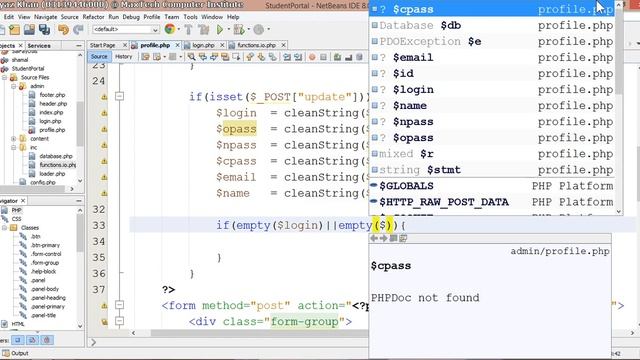Click the Redo toolbar icon
Viewport: 640px width, 360px height.
78,29
